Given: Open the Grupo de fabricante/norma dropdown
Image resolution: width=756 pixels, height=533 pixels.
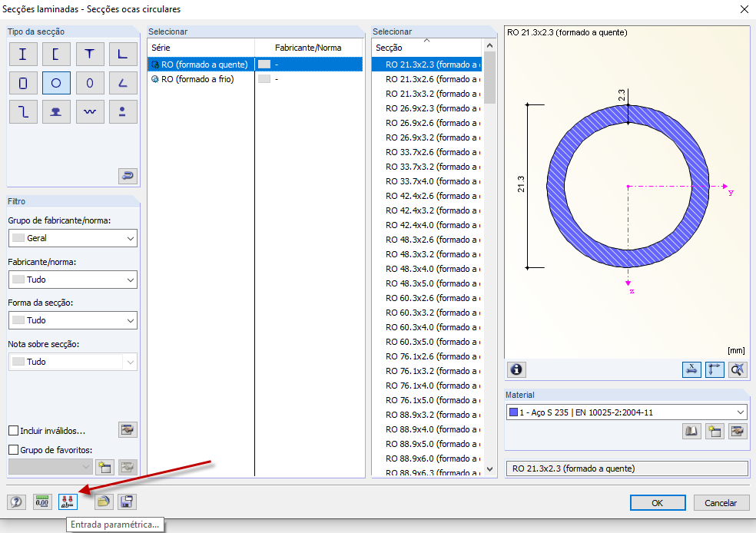Looking at the screenshot, I should (73, 238).
